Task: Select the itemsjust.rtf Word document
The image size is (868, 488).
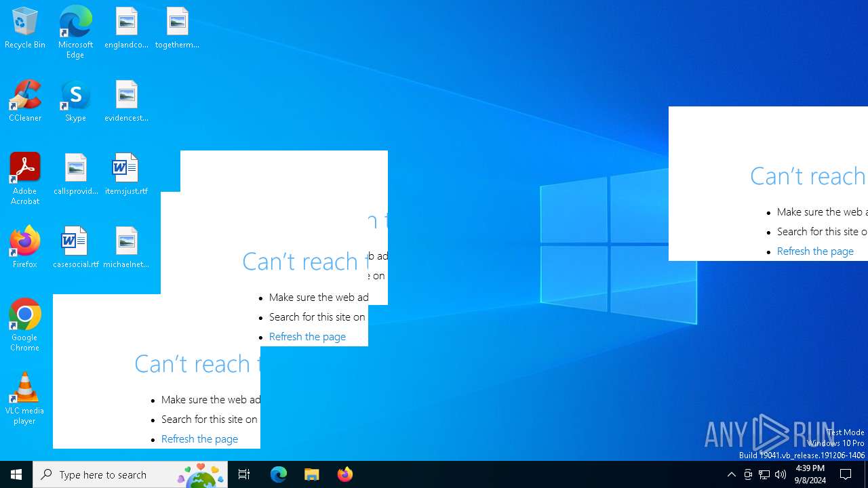Action: [126, 175]
